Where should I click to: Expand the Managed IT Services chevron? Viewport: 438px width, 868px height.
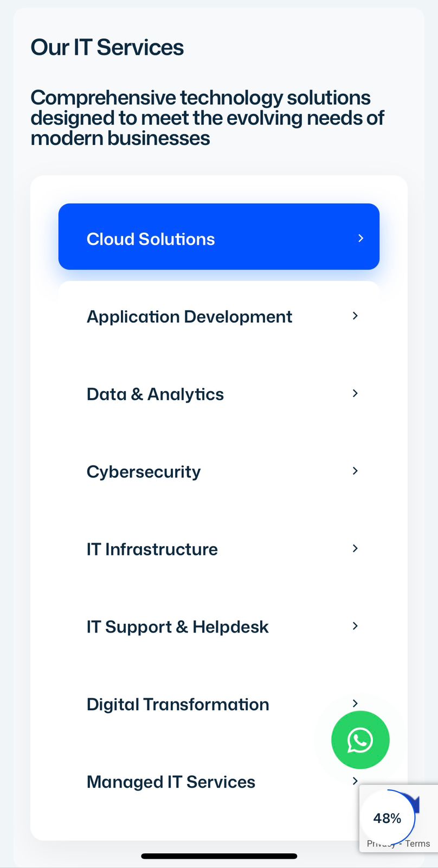tap(355, 781)
